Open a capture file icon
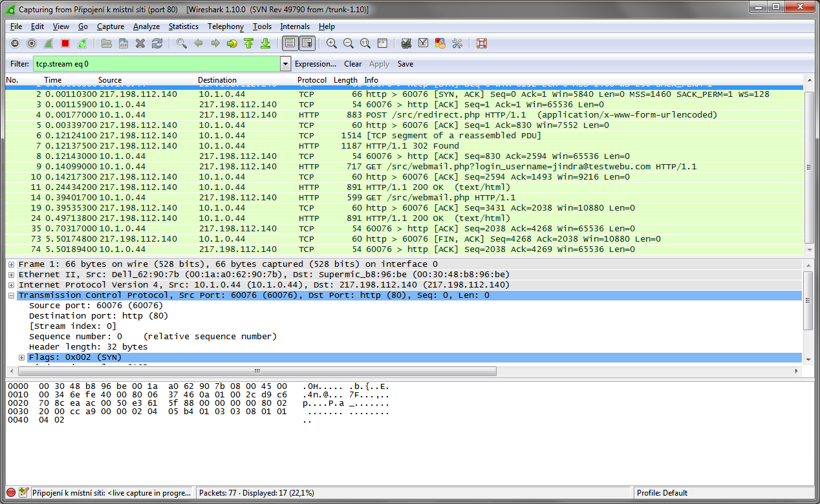Screen dimensions: 820x504 (x=107, y=43)
